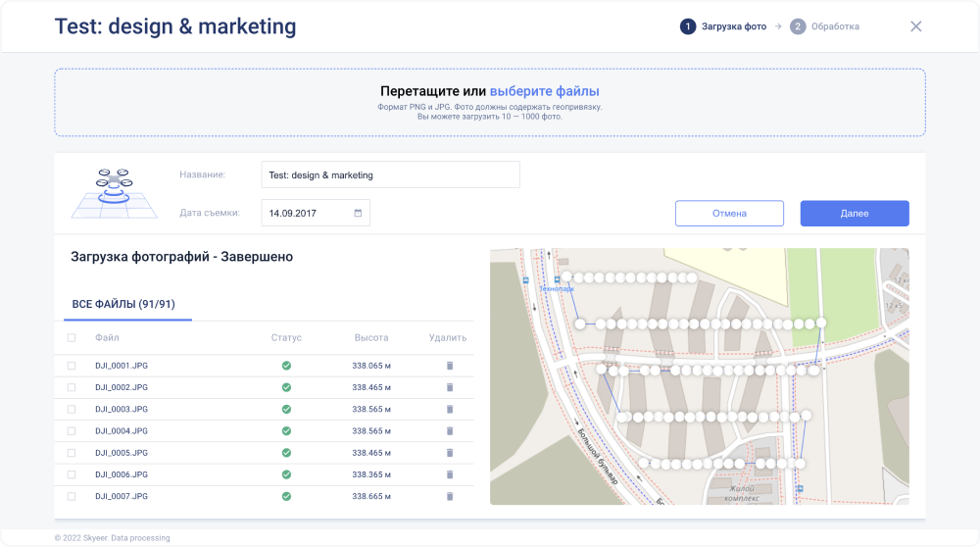
Task: Click the drone survey illustration icon
Action: tap(114, 193)
